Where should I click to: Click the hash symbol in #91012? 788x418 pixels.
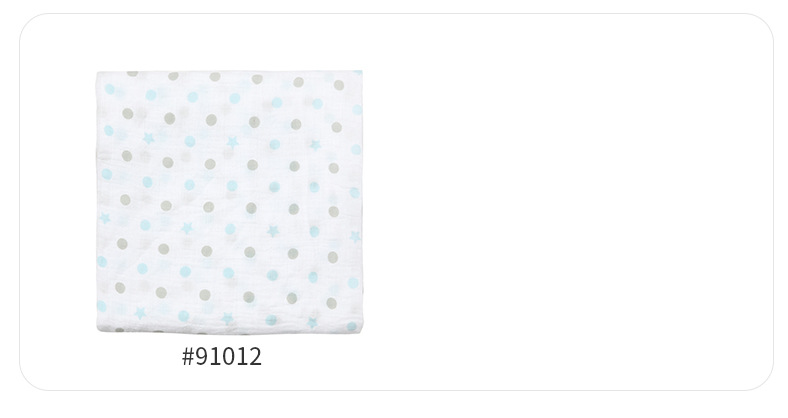pos(187,357)
